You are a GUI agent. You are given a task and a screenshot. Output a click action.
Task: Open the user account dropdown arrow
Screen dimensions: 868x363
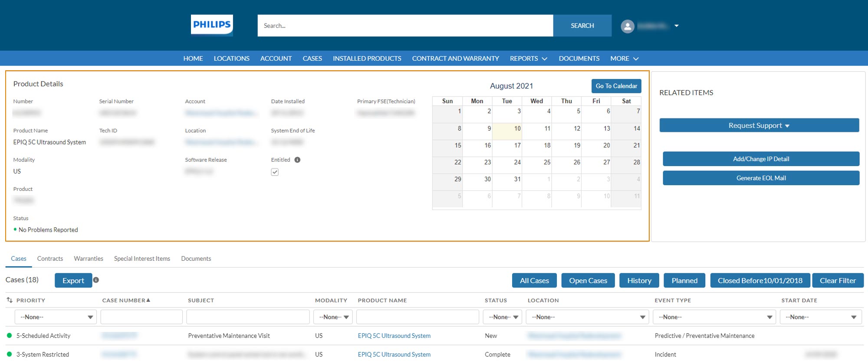click(x=676, y=26)
